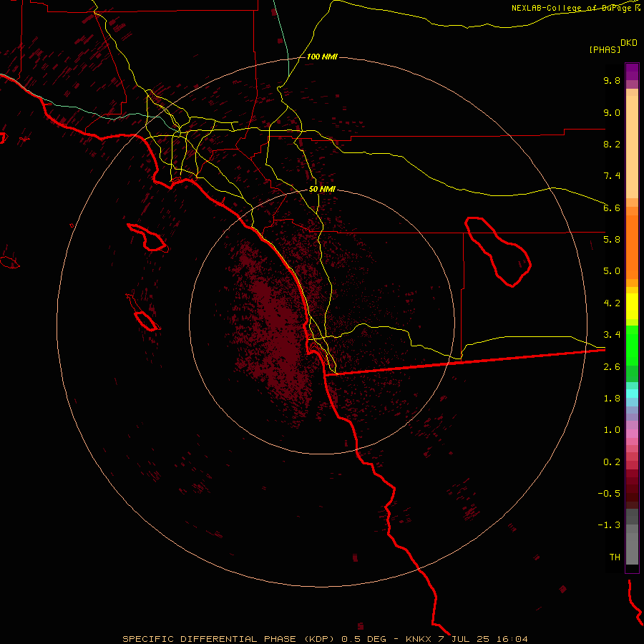Image resolution: width=644 pixels, height=644 pixels.
Task: Click the [PHAS] legend heading
Action: point(605,50)
